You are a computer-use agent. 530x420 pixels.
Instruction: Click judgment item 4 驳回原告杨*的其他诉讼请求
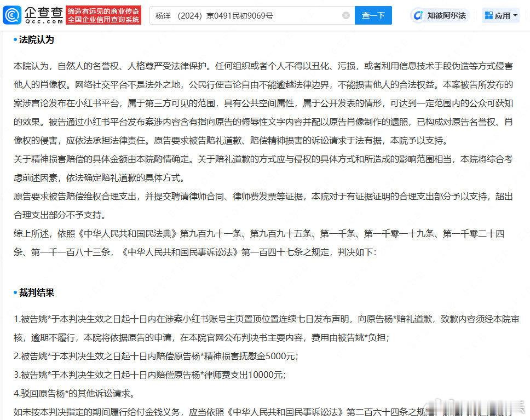(74, 393)
